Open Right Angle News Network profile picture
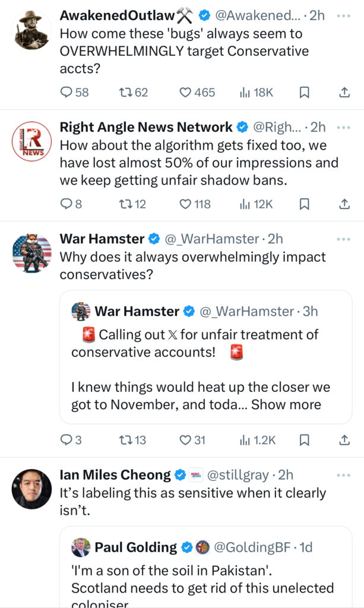 [31, 141]
